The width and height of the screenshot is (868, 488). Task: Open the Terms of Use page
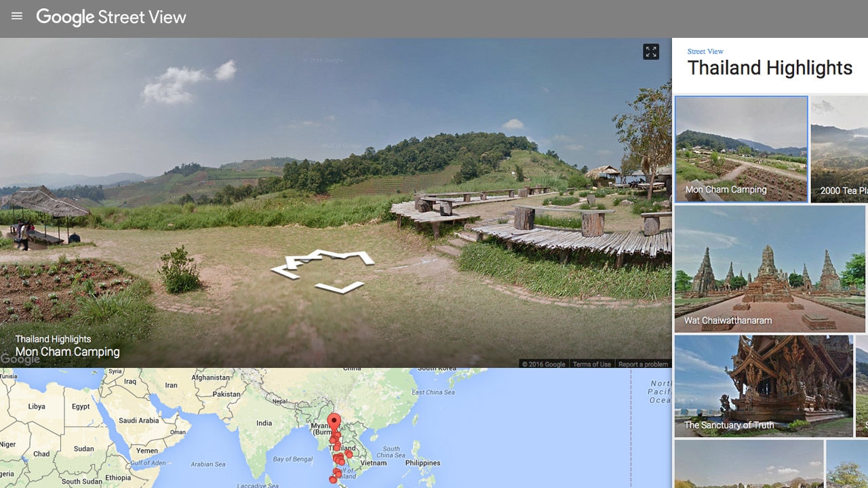592,364
